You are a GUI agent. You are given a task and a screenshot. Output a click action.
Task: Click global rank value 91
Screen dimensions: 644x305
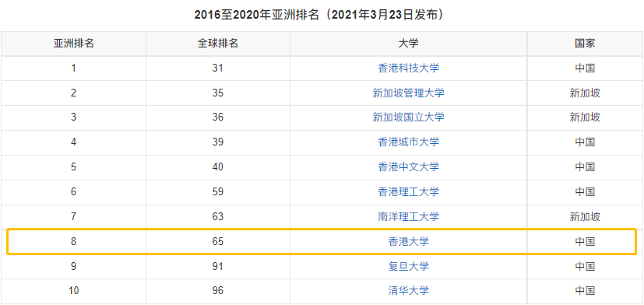pyautogui.click(x=218, y=266)
